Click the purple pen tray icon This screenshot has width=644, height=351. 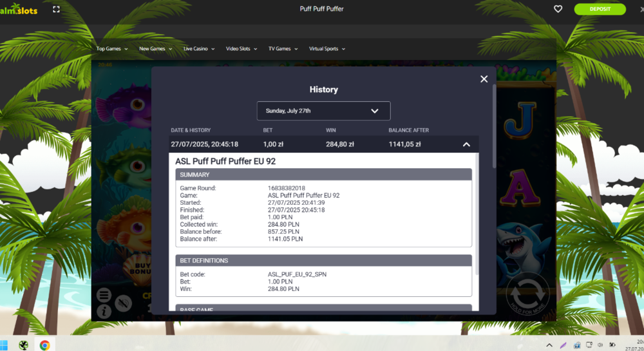pyautogui.click(x=563, y=345)
